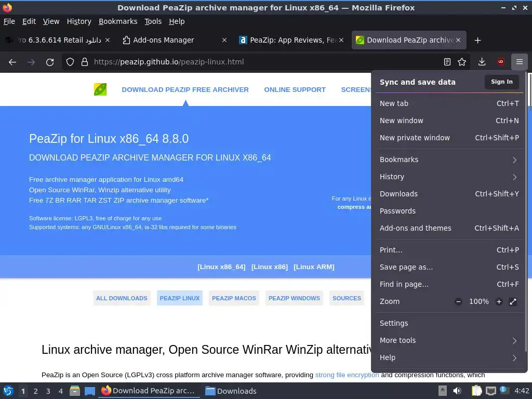The height and width of the screenshot is (399, 532).
Task: Select Save page as… entry
Action: [x=449, y=267]
